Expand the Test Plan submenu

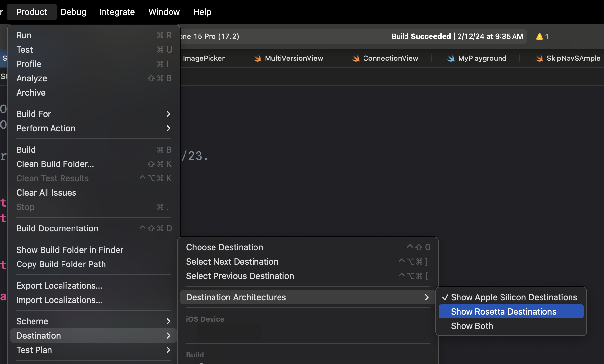[x=94, y=350]
